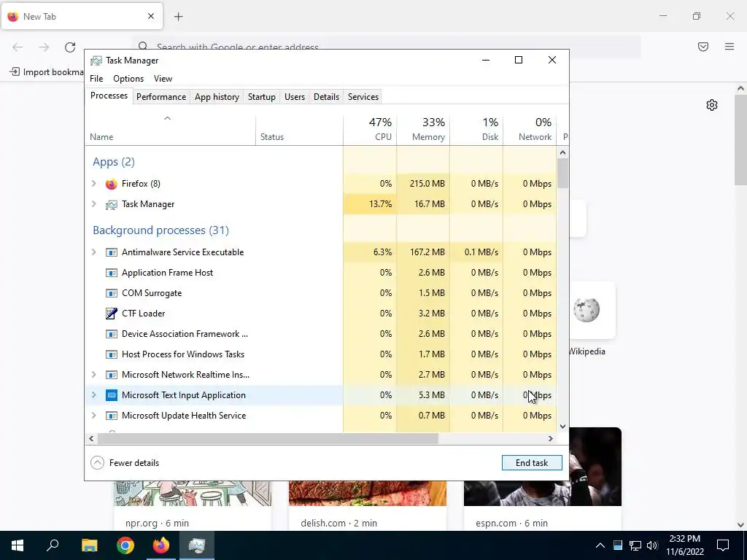Switch to Firefox via taskbar icon
Image resolution: width=747 pixels, height=560 pixels.
point(161,545)
